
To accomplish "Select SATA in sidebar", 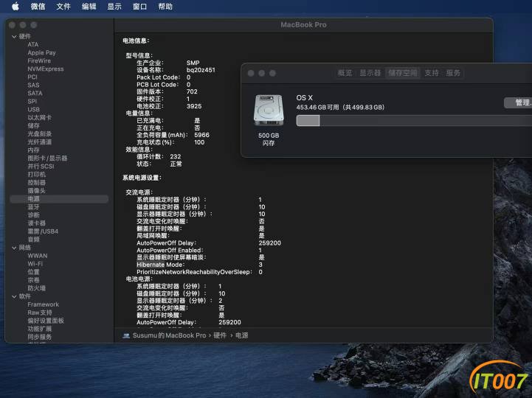I will pyautogui.click(x=35, y=93).
